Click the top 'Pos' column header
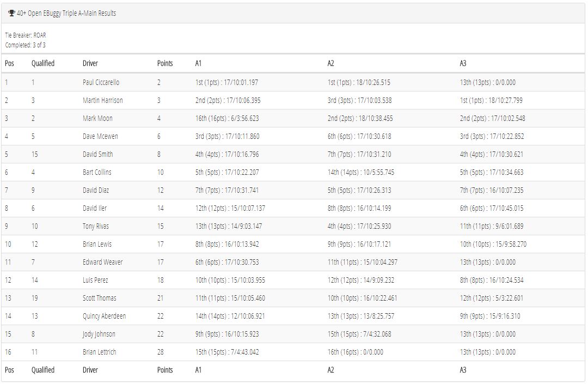This screenshot has height=384, width=588. pos(9,63)
